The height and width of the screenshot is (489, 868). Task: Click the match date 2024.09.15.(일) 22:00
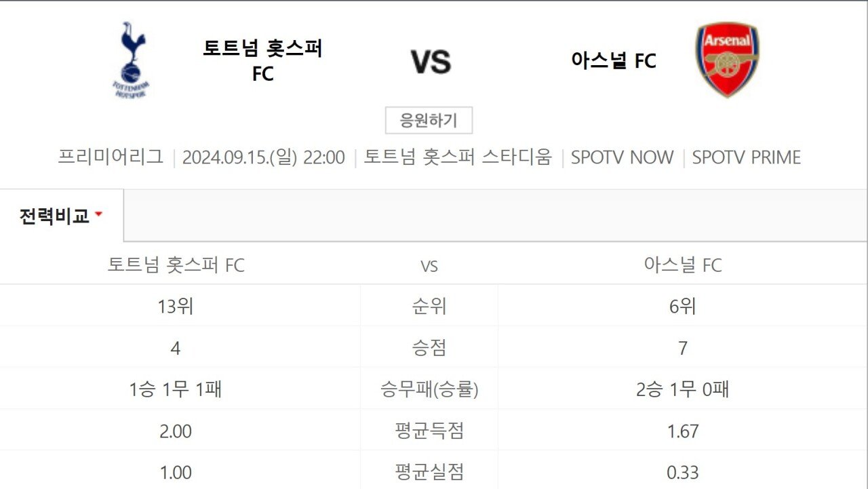coord(264,157)
